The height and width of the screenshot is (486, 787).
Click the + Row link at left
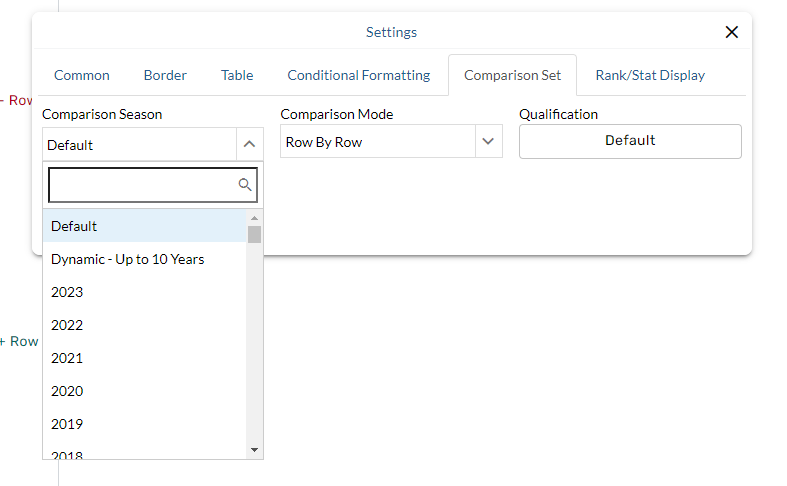click(x=20, y=341)
